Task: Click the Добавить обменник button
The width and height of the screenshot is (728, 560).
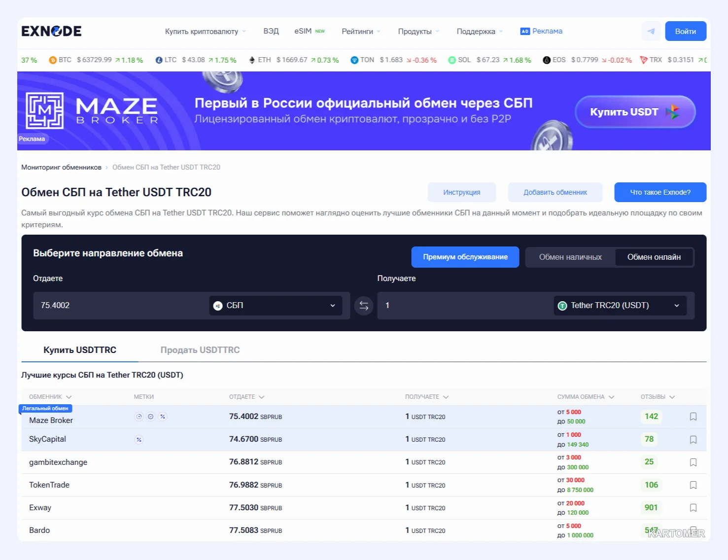Action: pyautogui.click(x=555, y=192)
